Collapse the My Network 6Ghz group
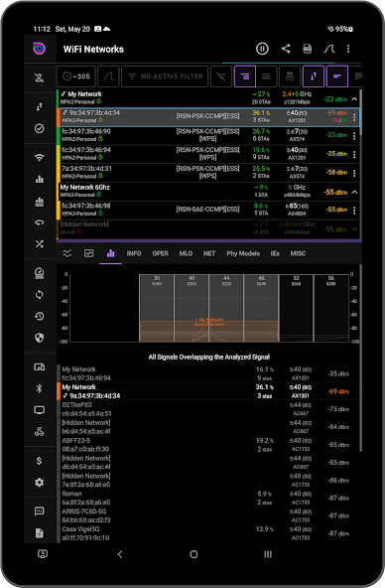 coord(354,192)
